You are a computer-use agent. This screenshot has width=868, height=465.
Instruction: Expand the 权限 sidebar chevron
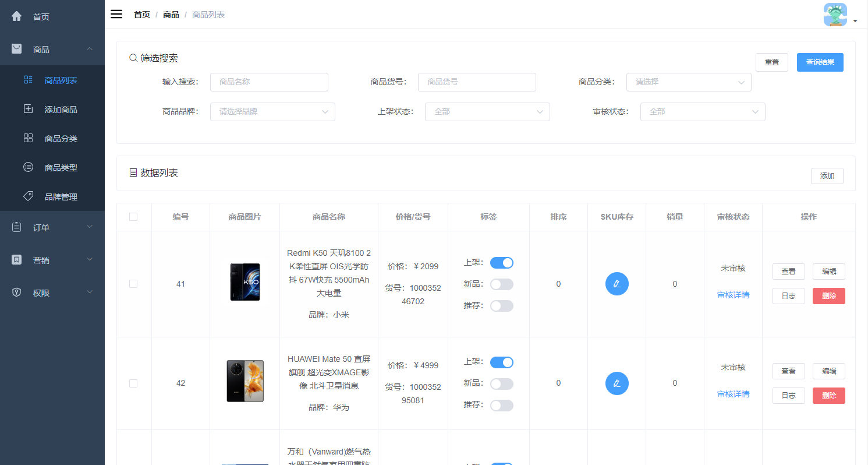coord(90,292)
